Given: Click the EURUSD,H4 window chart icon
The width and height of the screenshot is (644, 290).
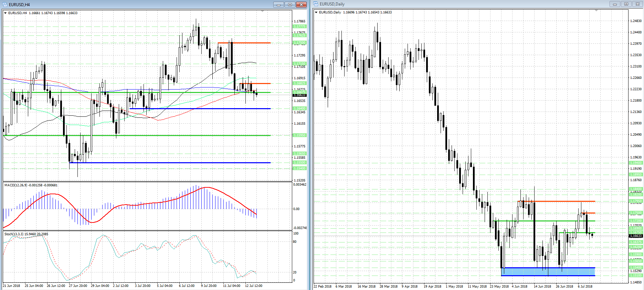Looking at the screenshot, I should point(5,4).
